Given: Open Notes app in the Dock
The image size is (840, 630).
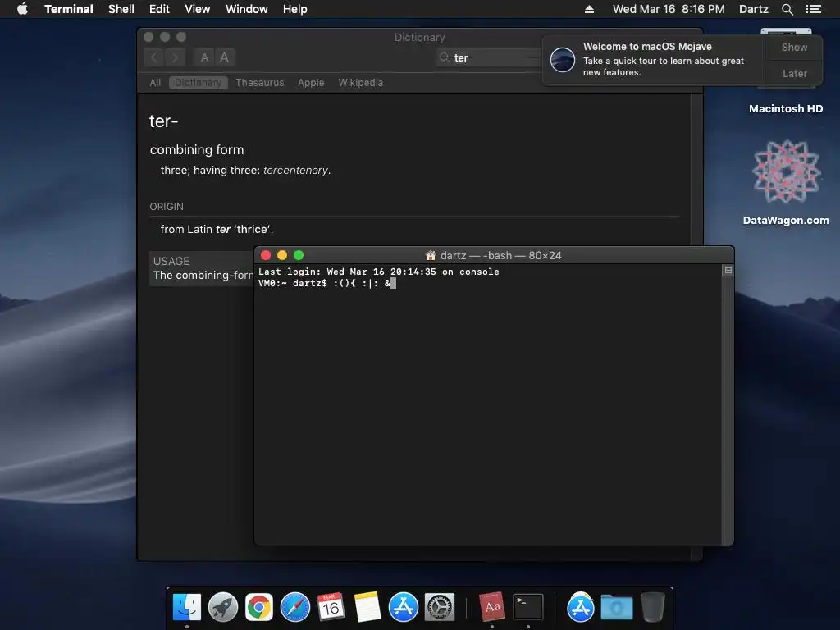Looking at the screenshot, I should click(367, 607).
